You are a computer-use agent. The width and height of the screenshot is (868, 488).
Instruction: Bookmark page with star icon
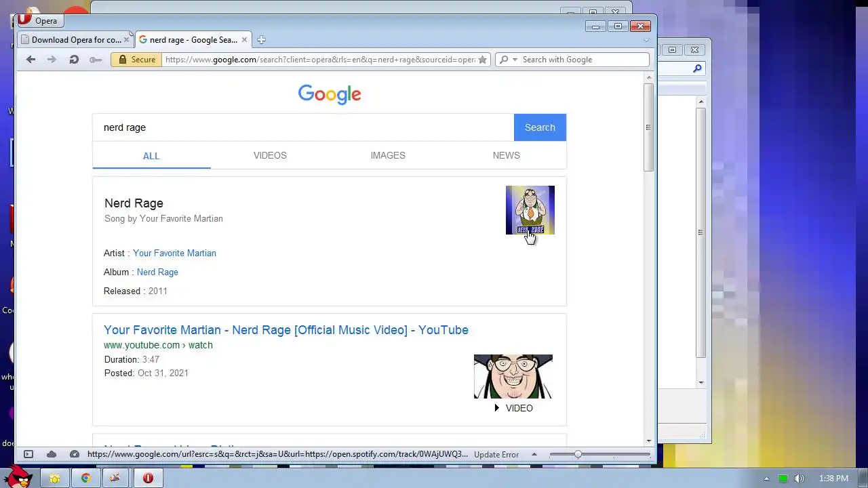(x=482, y=60)
